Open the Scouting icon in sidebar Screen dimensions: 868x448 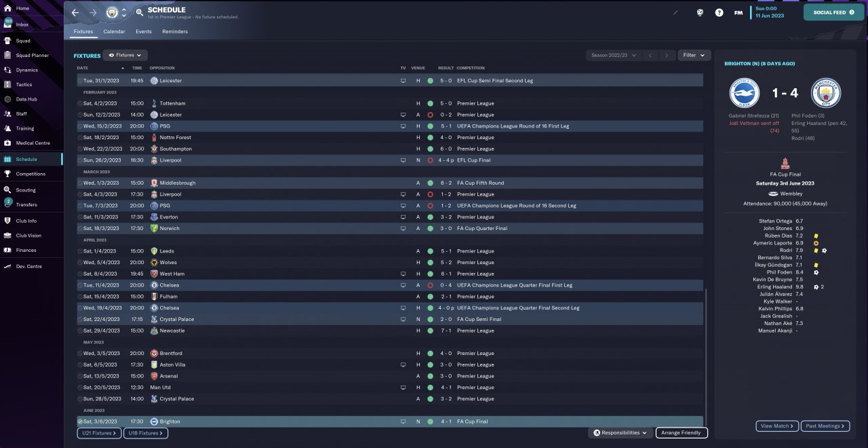(x=8, y=190)
